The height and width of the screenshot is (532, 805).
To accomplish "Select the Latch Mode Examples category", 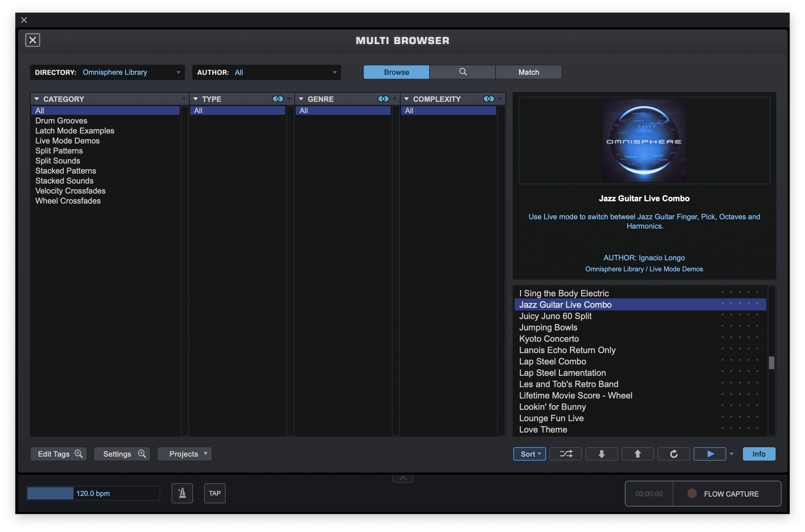I will click(x=105, y=130).
